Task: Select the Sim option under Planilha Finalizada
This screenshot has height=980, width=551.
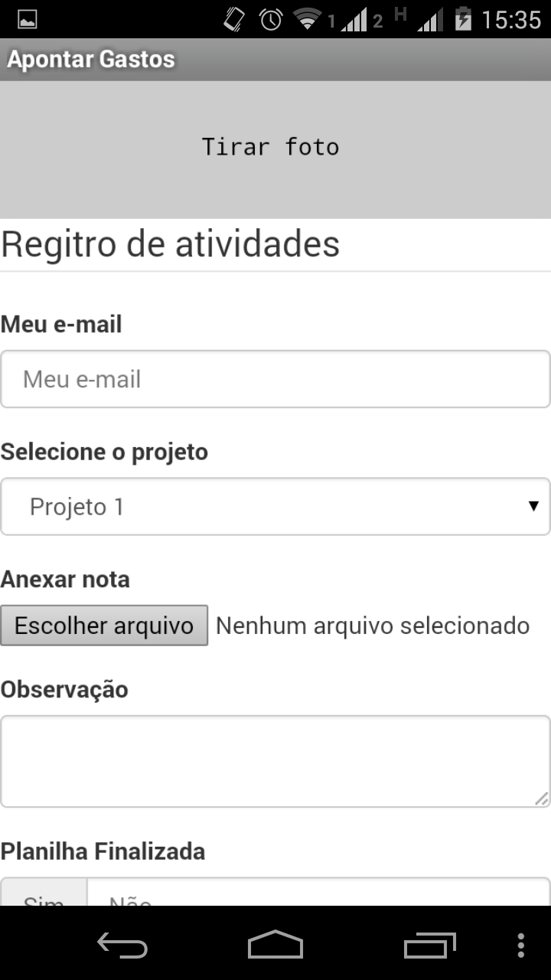Action: 44,897
